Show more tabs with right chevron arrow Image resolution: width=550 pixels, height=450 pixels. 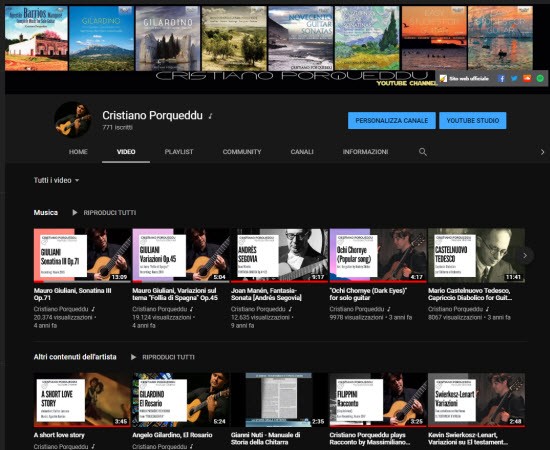click(x=542, y=152)
